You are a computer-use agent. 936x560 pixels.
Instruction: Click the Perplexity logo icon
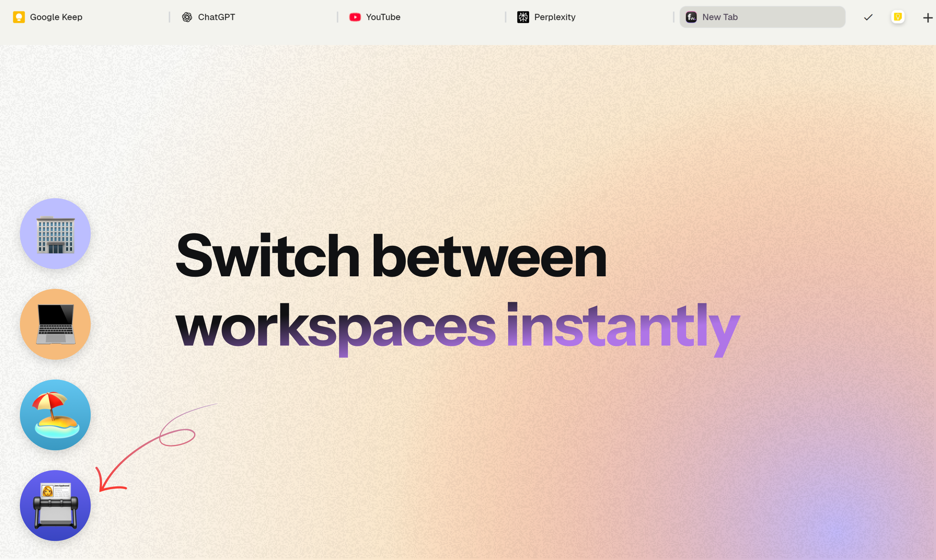click(524, 17)
